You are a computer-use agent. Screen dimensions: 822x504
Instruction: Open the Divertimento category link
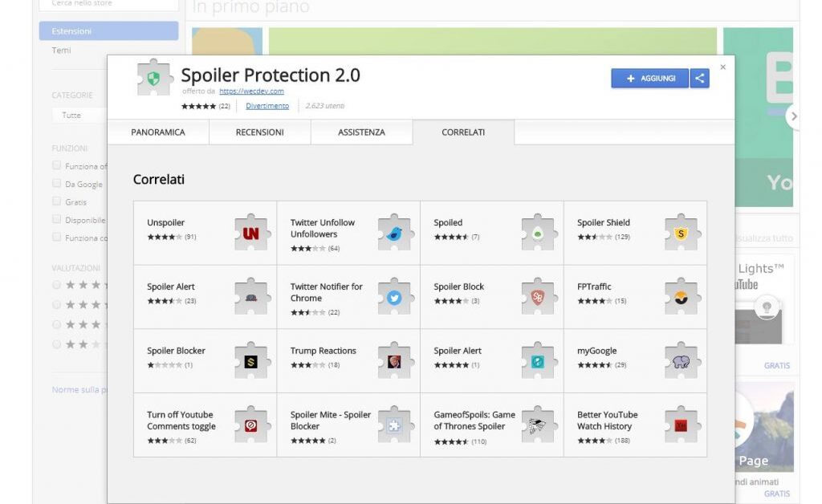(x=267, y=106)
